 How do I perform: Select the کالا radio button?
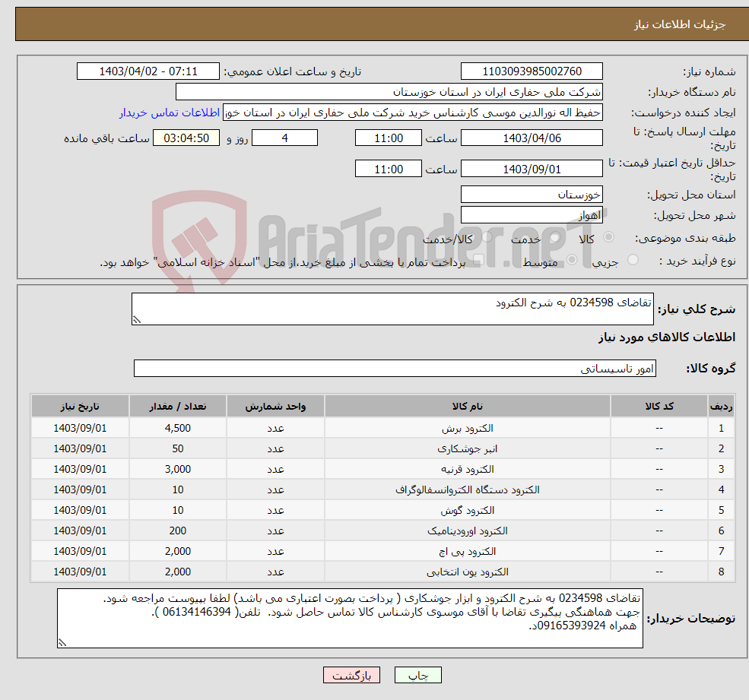tap(608, 237)
